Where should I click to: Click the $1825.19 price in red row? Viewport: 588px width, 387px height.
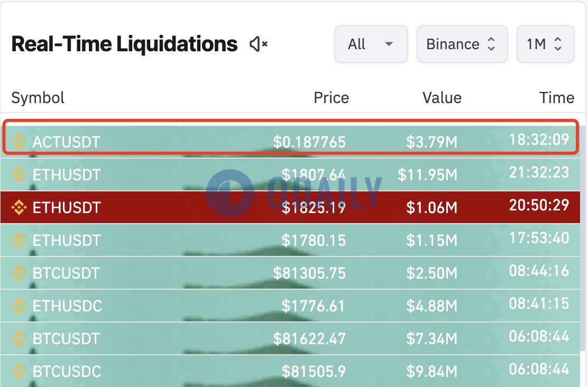click(x=314, y=207)
